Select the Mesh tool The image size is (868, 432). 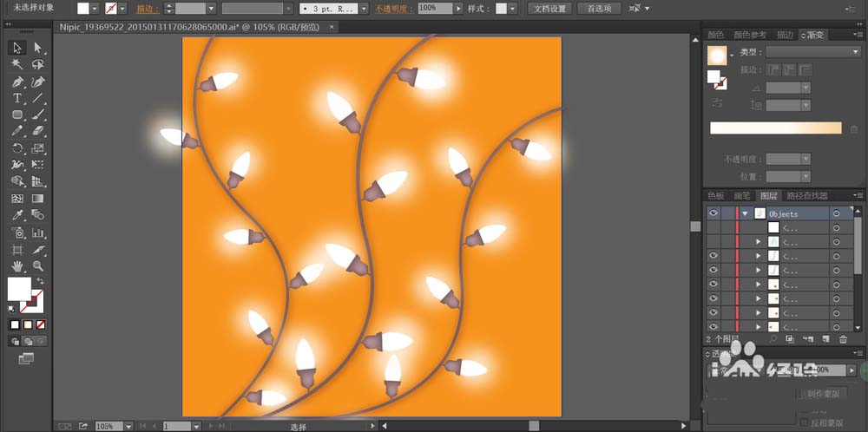17,198
